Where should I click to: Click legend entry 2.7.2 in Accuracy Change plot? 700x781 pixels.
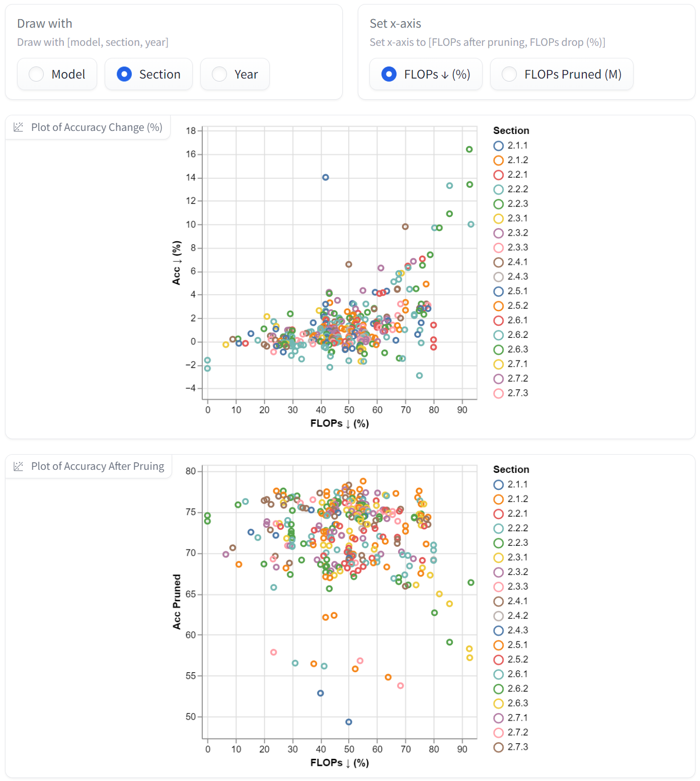click(511, 379)
